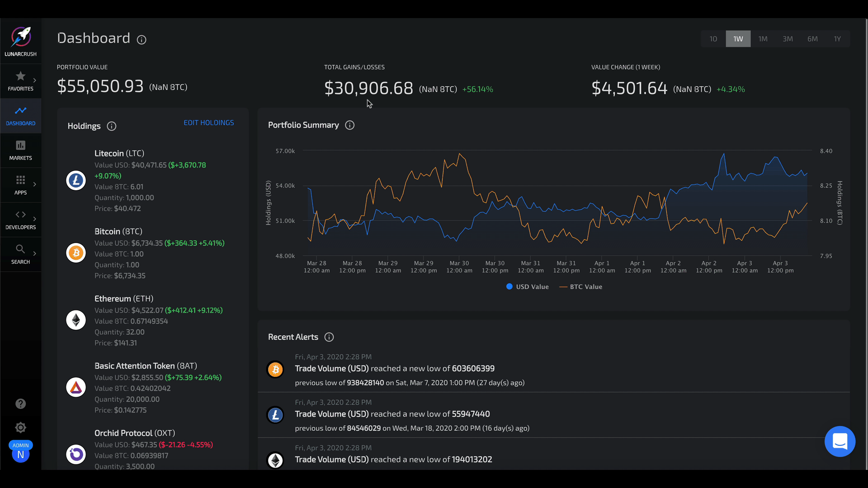Click the $30,906.68 total gains value
Screen dimensions: 868x488
point(368,88)
